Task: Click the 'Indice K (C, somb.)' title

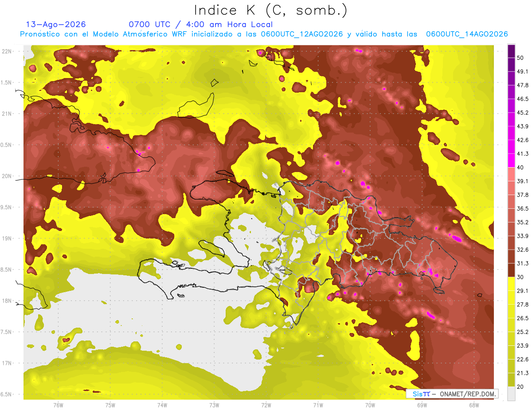Action: click(x=270, y=10)
